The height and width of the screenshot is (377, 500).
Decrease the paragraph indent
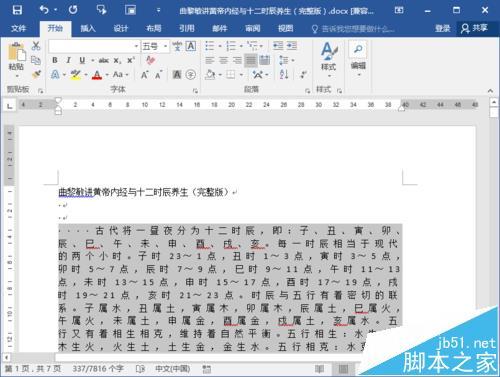click(278, 46)
